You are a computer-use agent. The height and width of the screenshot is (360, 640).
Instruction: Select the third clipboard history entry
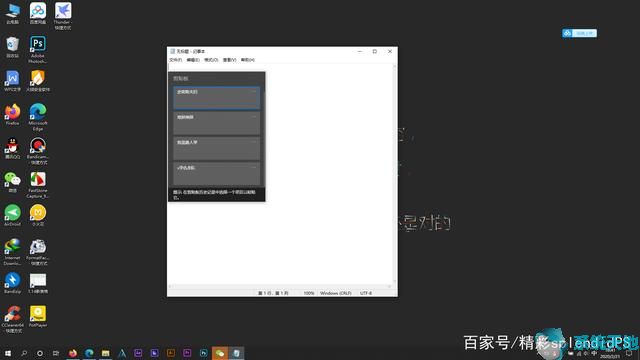point(216,148)
